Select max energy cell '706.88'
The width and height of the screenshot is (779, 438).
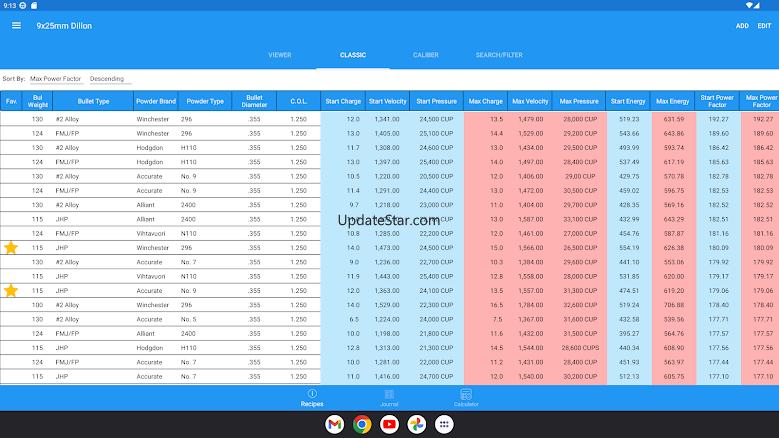(674, 305)
